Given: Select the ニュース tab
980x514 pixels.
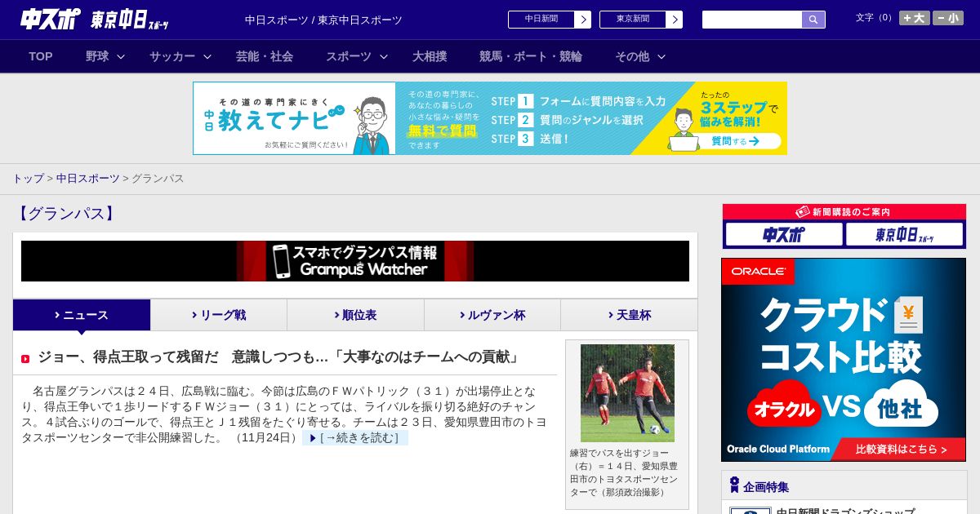Looking at the screenshot, I should coord(82,315).
